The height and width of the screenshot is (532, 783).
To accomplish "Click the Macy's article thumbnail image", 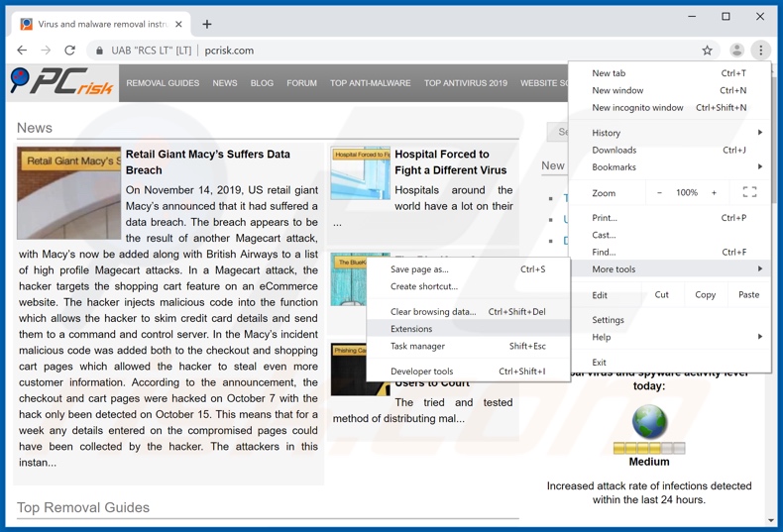I will coord(68,193).
